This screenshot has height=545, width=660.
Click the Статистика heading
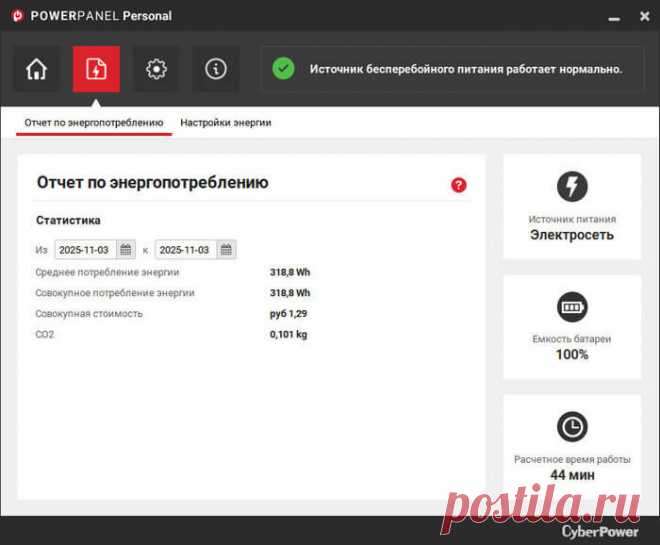point(68,220)
